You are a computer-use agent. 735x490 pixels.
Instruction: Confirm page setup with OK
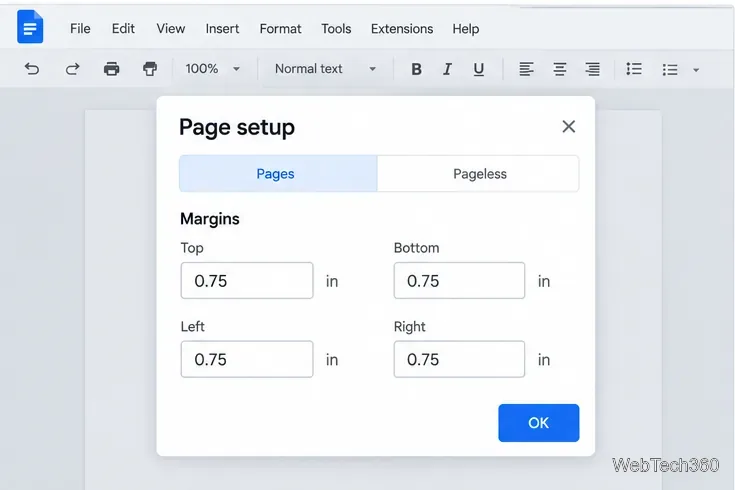point(539,423)
